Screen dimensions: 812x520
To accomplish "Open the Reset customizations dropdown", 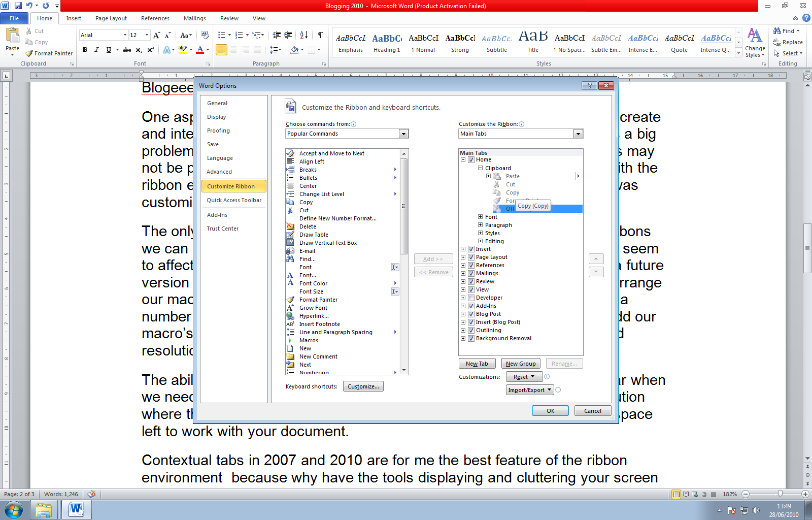I will pyautogui.click(x=524, y=377).
